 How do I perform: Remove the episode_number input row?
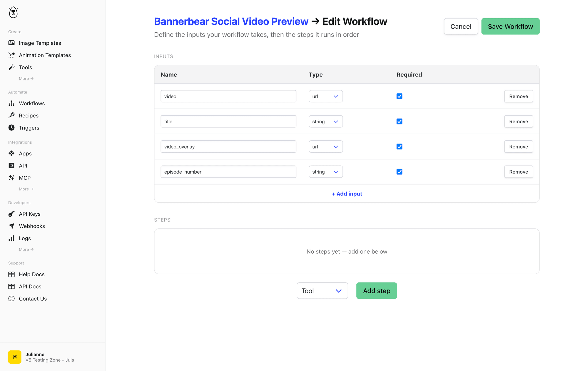[x=518, y=172]
